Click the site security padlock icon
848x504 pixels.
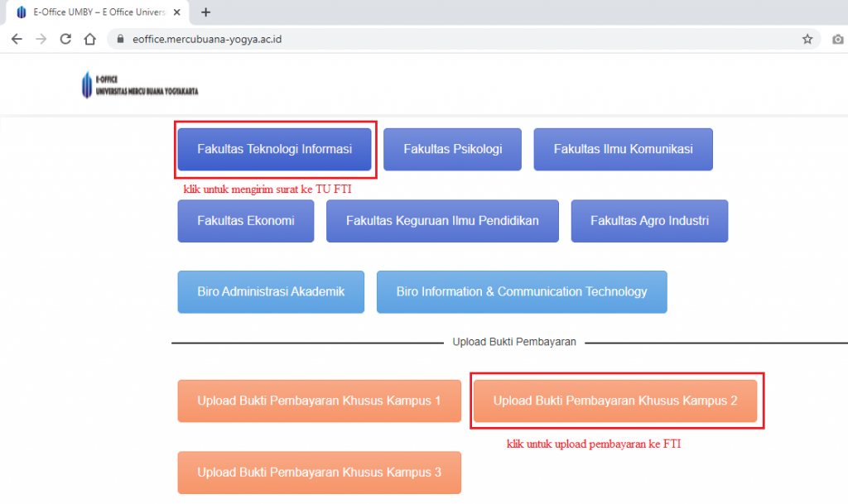[118, 38]
